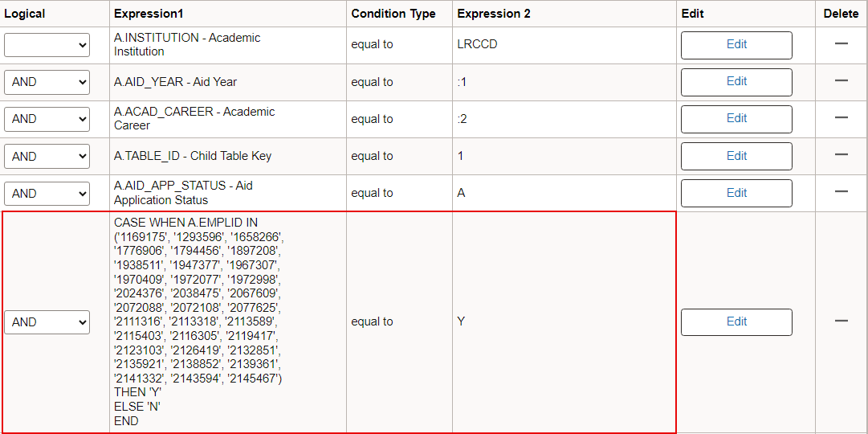Viewport: 868px width, 434px height.
Task: Edit the A.ACAD_CAREER criteria
Action: click(736, 119)
